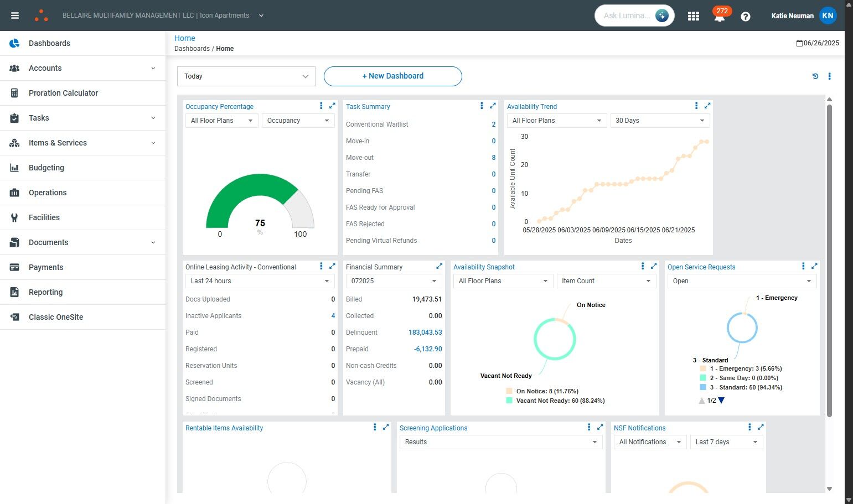
Task: Open the hamburger navigation menu
Action: click(x=15, y=15)
